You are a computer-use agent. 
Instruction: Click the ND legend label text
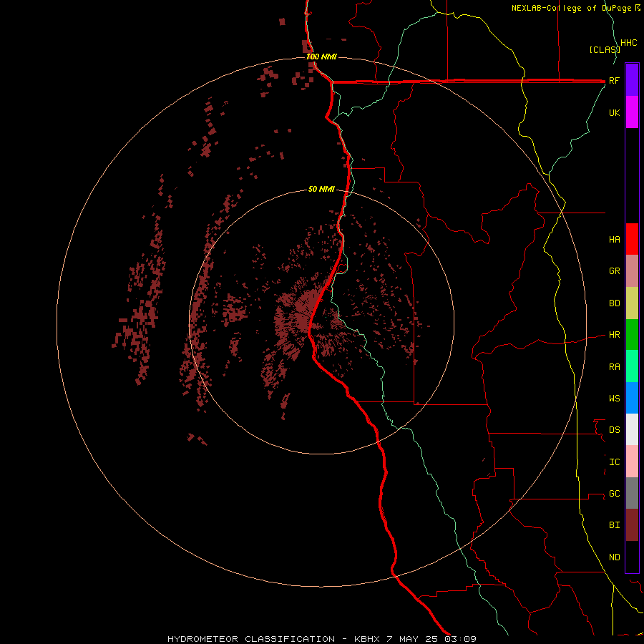[615, 557]
